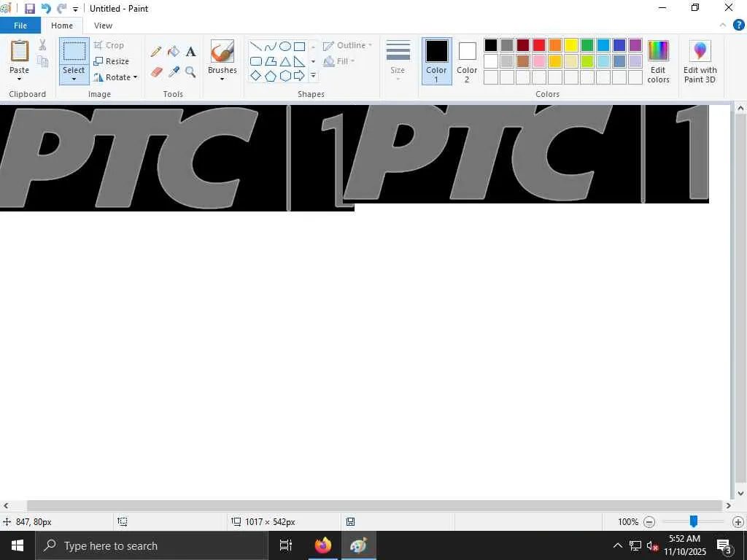
Task: Click the Brushes tool icon
Action: 222,52
